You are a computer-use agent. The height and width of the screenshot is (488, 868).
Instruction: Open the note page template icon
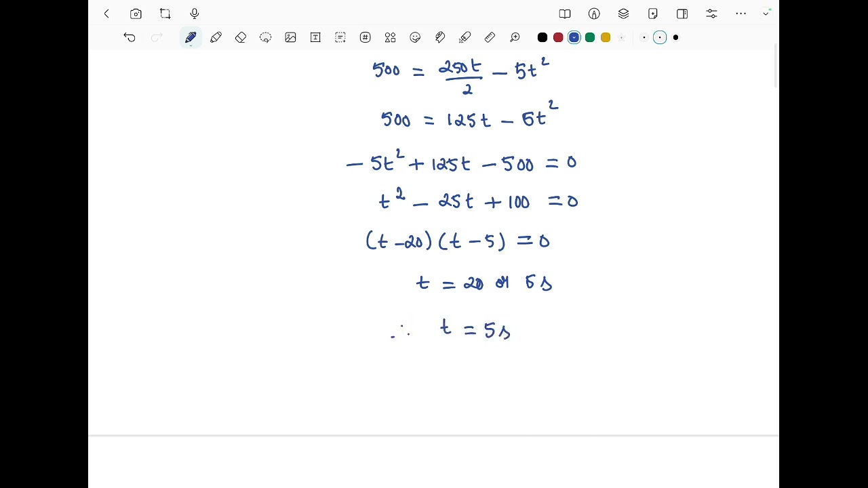[653, 14]
